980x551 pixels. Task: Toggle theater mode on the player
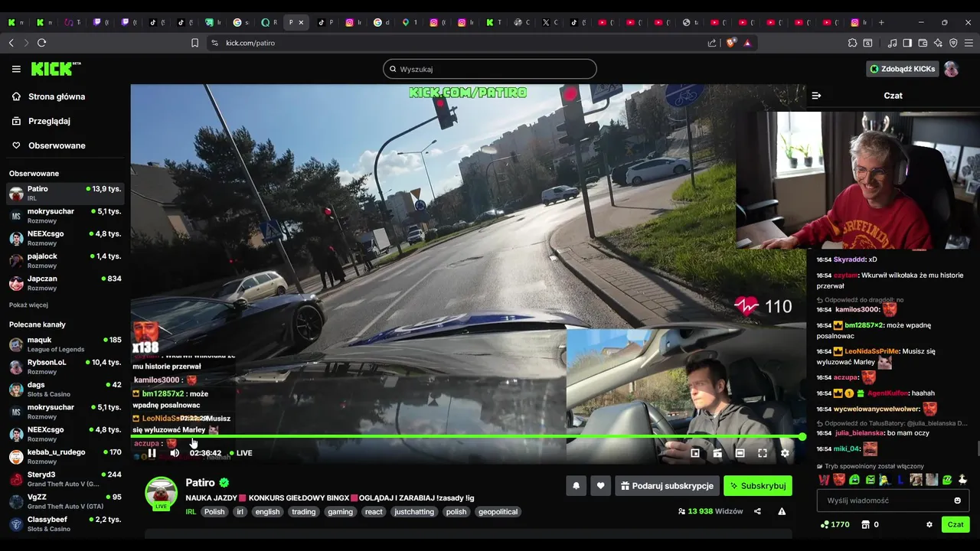pos(740,453)
